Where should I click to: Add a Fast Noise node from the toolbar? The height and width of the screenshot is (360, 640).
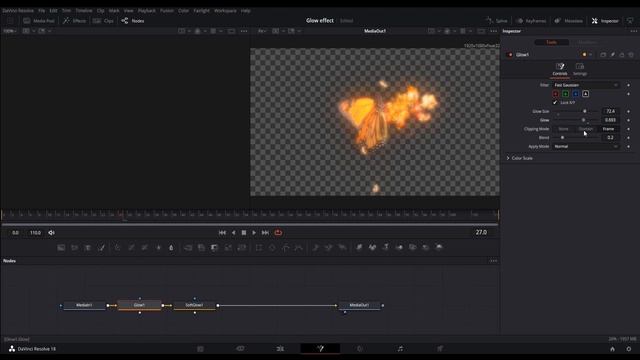coord(74,247)
